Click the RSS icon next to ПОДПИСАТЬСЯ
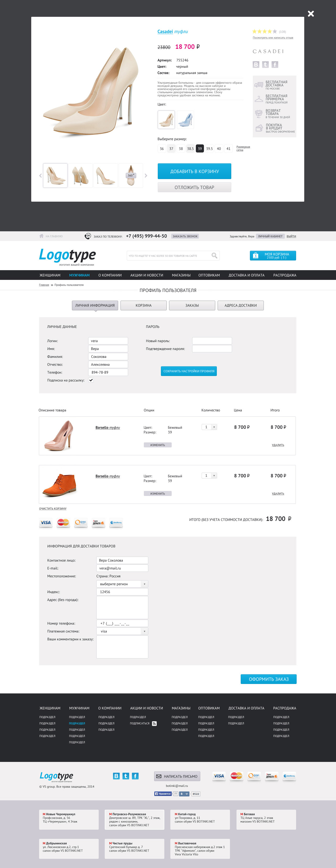Image resolution: width=336 pixels, height=868 pixels. tap(154, 723)
